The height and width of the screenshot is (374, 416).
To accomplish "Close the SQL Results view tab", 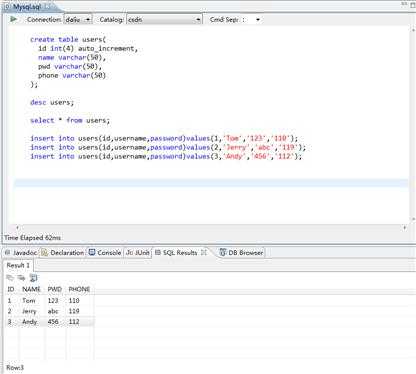I will 204,252.
